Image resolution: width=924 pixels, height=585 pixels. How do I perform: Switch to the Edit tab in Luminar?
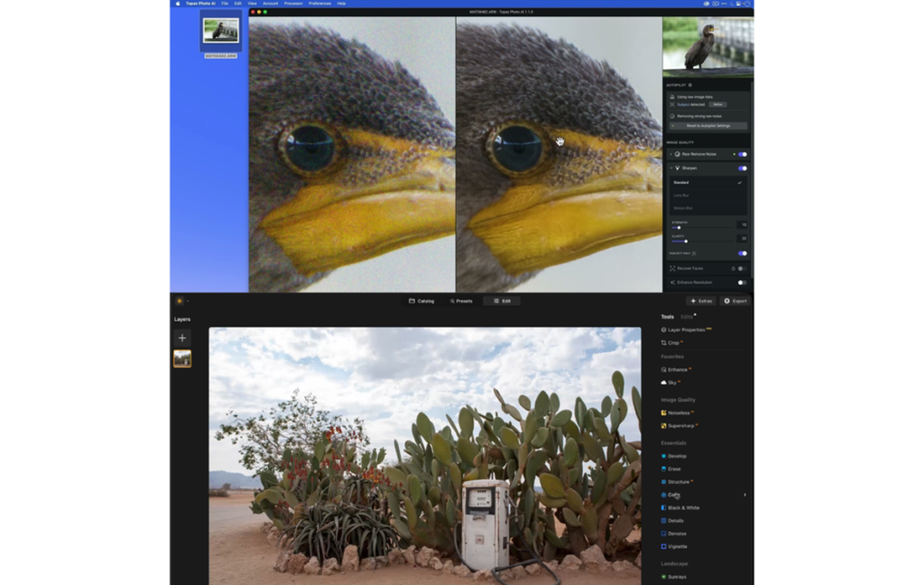point(502,301)
